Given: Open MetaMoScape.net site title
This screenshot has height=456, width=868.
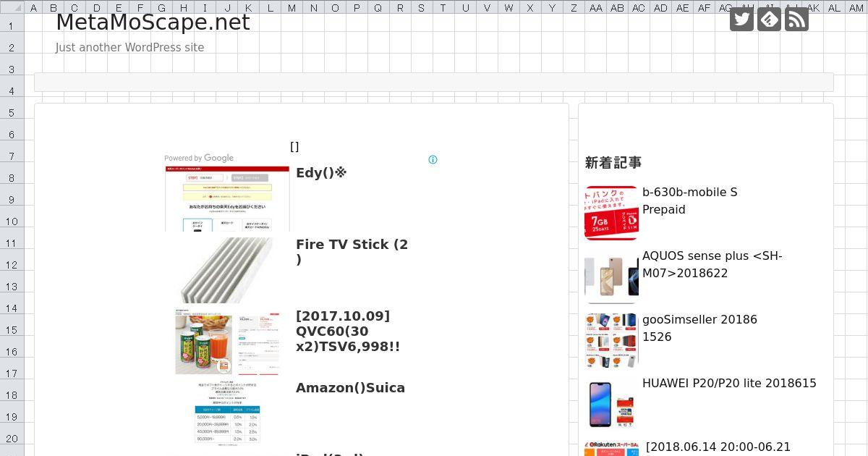Looking at the screenshot, I should coord(153,22).
